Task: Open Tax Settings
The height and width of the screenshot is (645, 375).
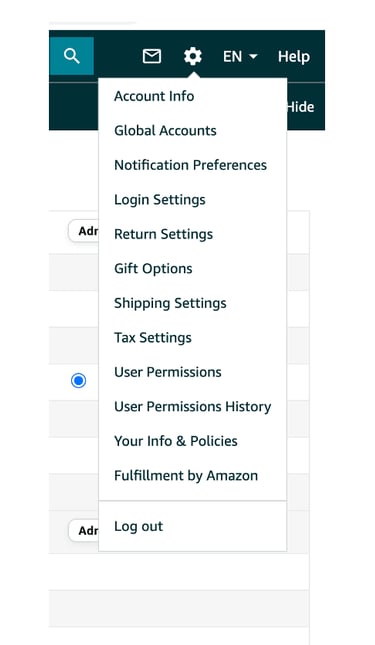Action: click(x=153, y=338)
